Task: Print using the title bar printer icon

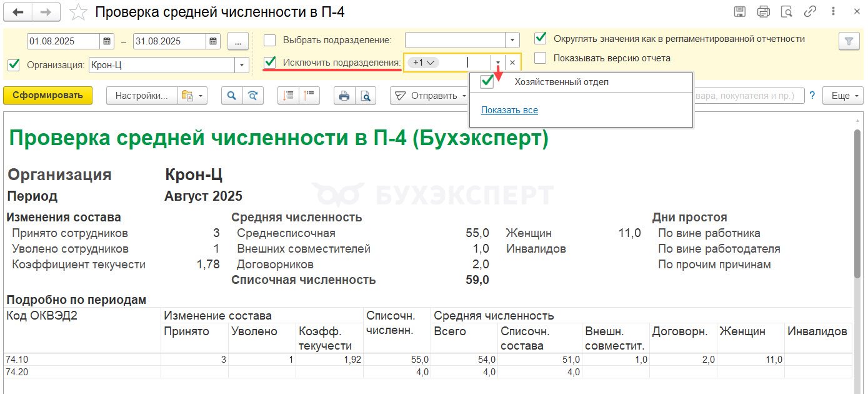Action: click(763, 11)
